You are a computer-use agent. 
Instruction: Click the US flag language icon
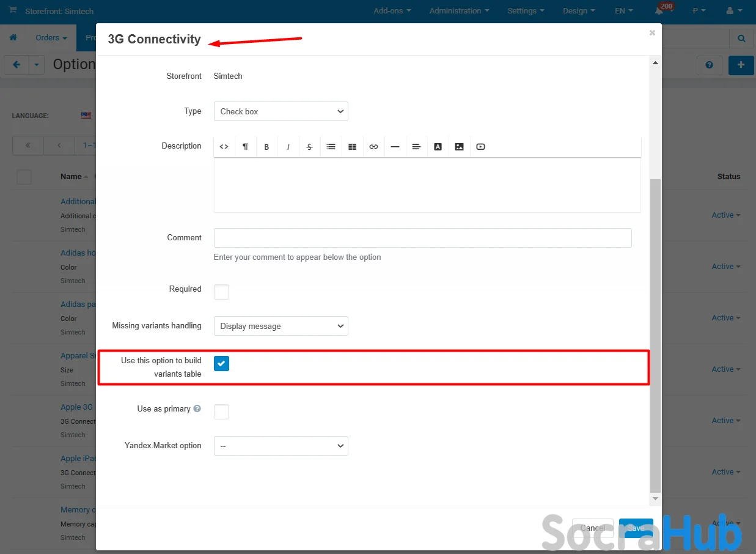(x=86, y=115)
